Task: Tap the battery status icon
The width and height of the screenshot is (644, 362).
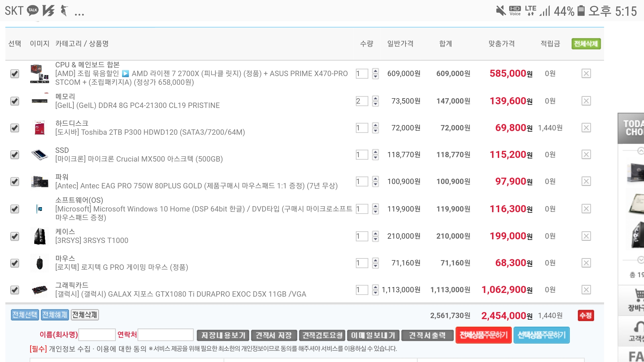Action: tap(581, 10)
